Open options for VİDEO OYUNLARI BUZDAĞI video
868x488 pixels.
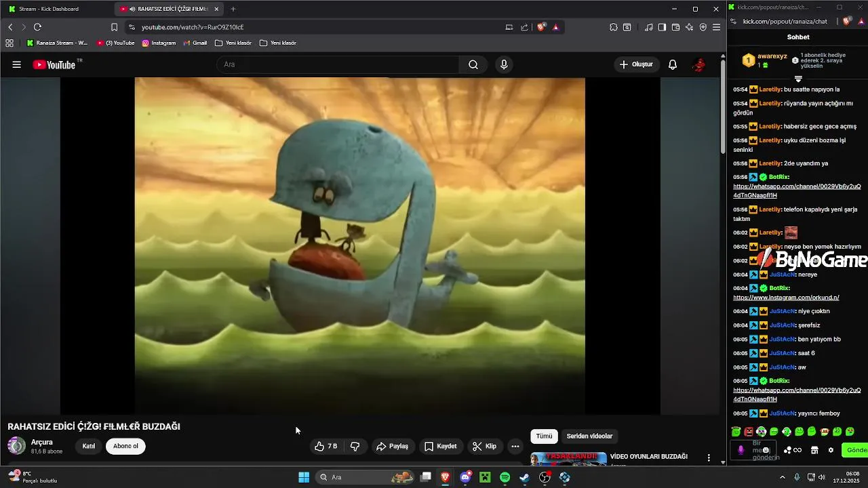coord(709,458)
